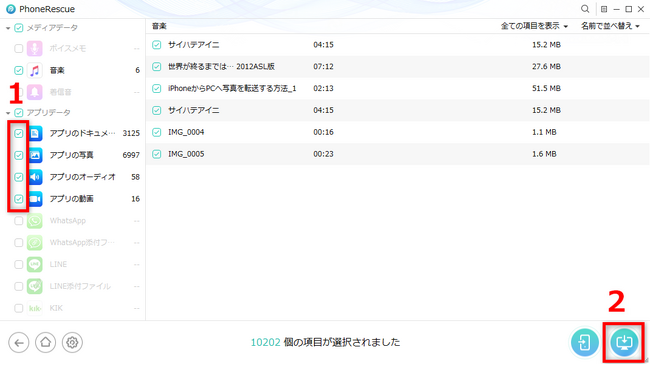Open the search magnifier icon
The image size is (650, 365).
(x=585, y=9)
